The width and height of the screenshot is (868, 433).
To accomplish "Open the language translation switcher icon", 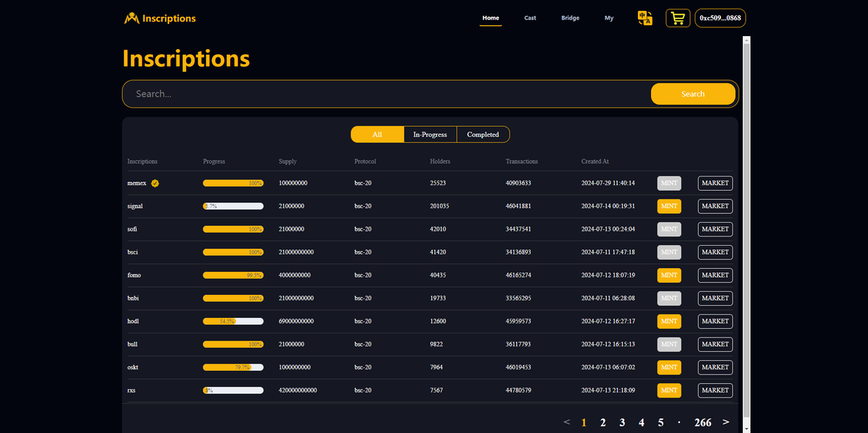I will 644,18.
